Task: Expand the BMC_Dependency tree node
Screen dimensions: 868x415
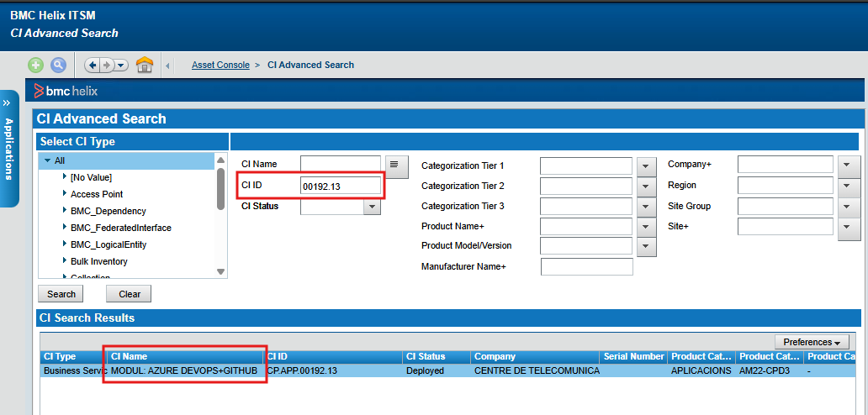Action: (x=66, y=211)
